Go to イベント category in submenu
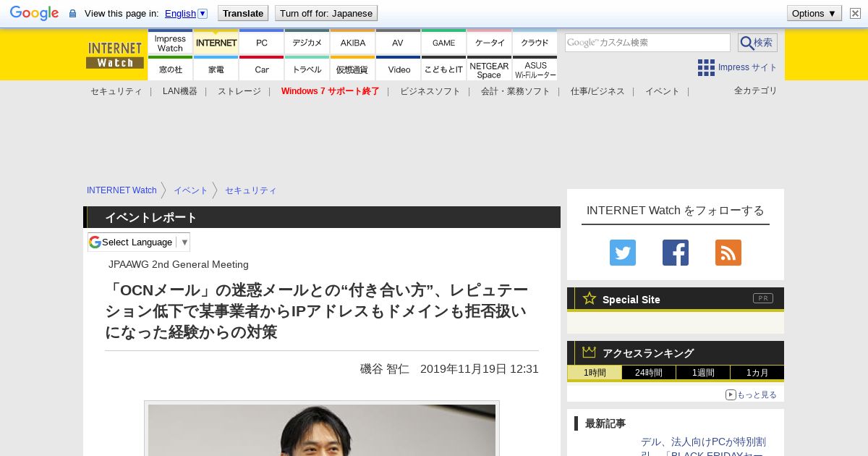868x456 pixels. coord(662,91)
